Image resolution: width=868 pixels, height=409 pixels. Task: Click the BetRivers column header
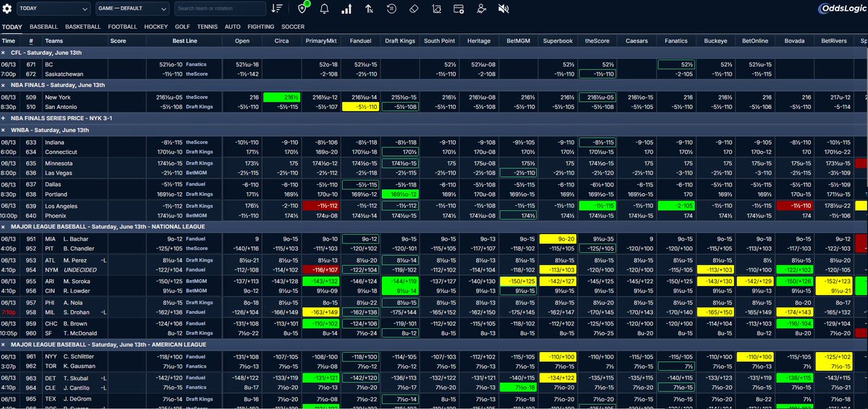834,41
